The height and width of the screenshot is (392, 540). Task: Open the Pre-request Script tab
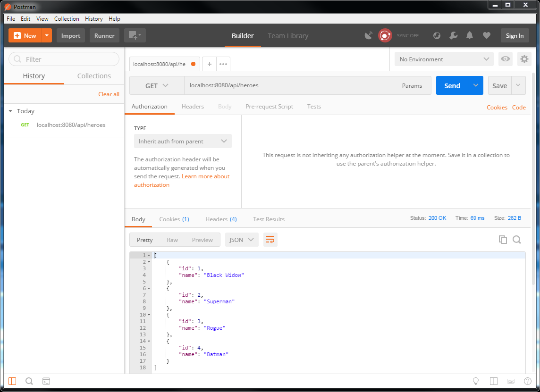(270, 106)
